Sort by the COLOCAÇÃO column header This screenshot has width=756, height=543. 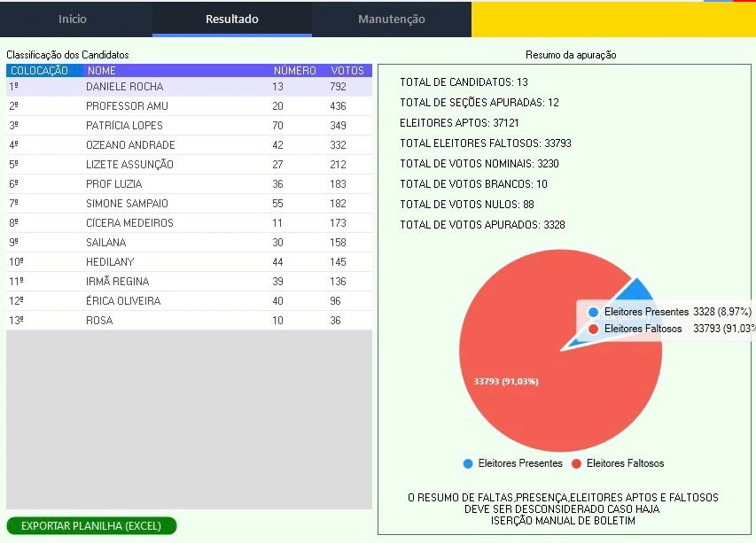(39, 71)
